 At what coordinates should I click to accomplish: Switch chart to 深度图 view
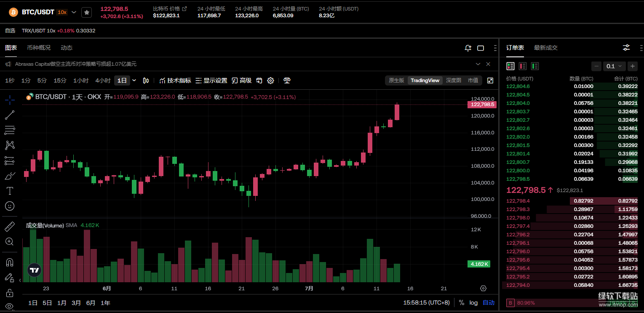pos(454,80)
